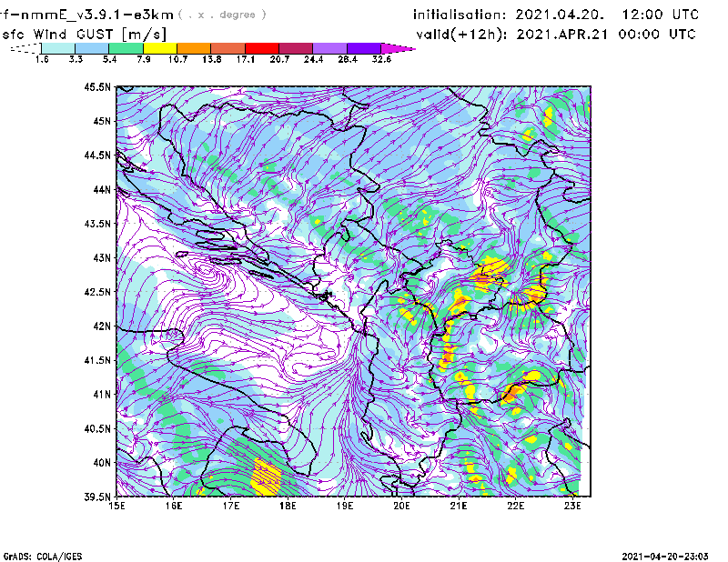
Task: Click the '19E' longitude label
Action: point(345,506)
